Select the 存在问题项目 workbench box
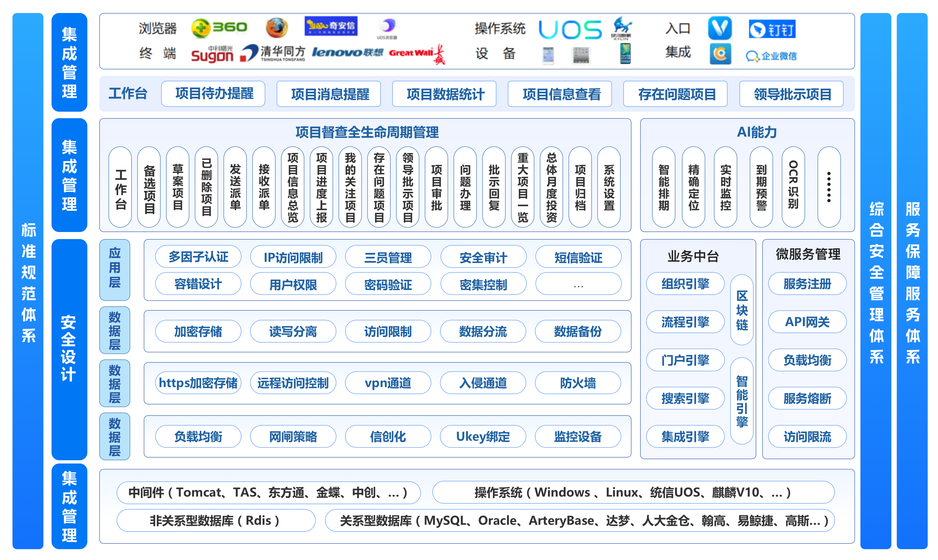Screen dimensions: 938x560 tap(675, 94)
